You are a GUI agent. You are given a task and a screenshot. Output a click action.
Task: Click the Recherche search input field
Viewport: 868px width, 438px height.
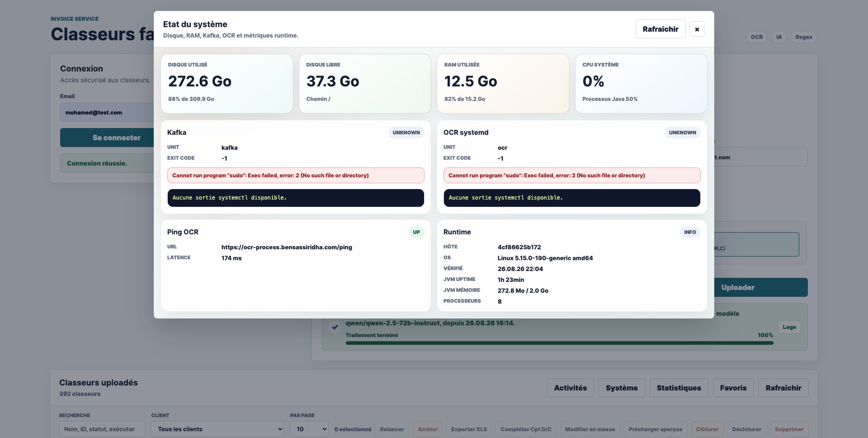(x=102, y=429)
